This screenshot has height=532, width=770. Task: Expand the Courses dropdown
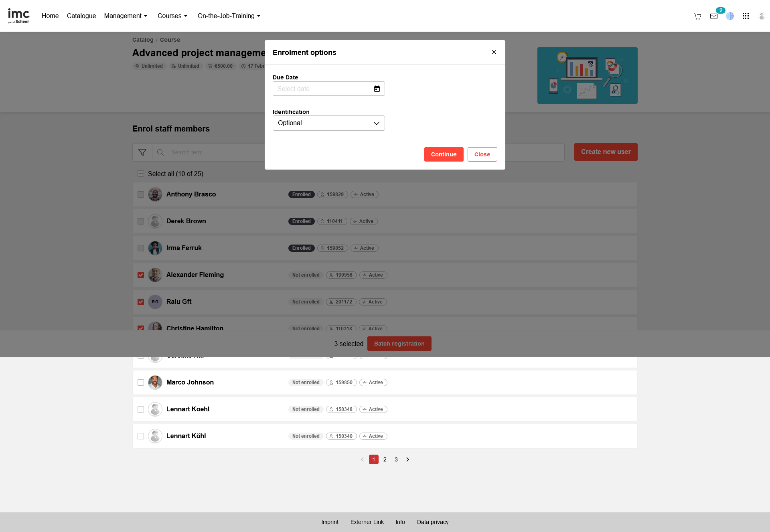172,16
